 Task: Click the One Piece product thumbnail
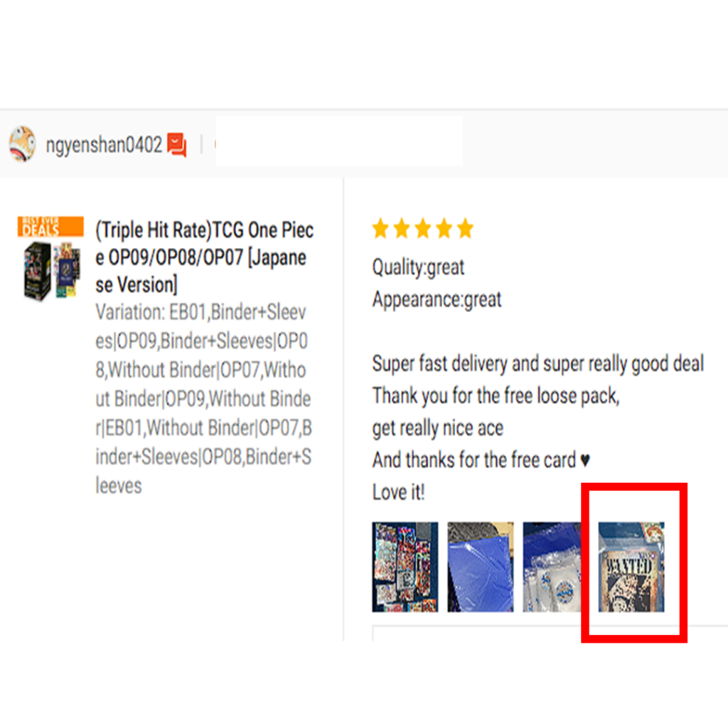(x=53, y=271)
